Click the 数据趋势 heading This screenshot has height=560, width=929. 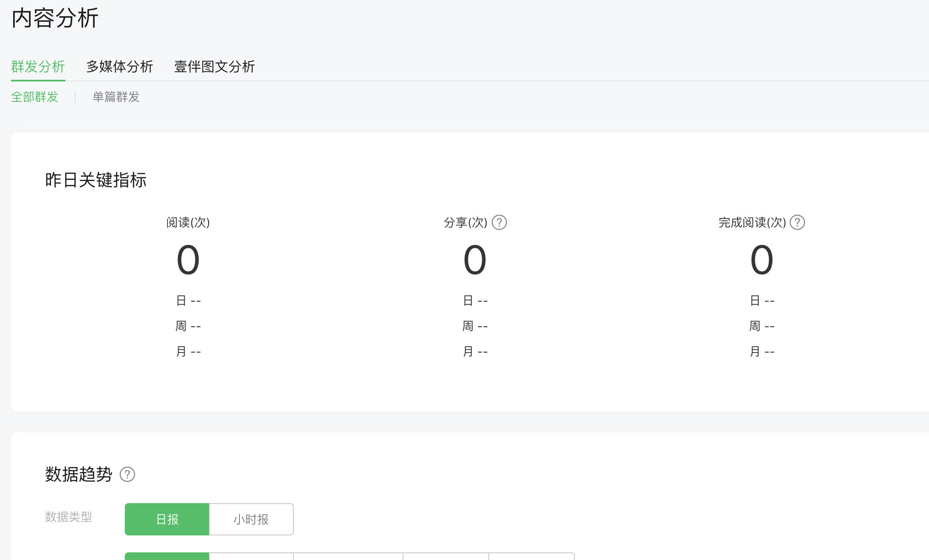[79, 474]
